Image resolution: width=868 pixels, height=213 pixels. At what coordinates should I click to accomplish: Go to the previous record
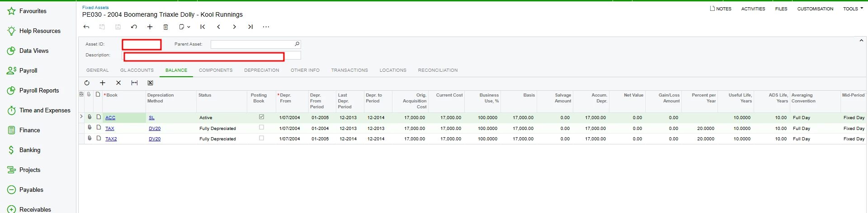click(x=218, y=27)
